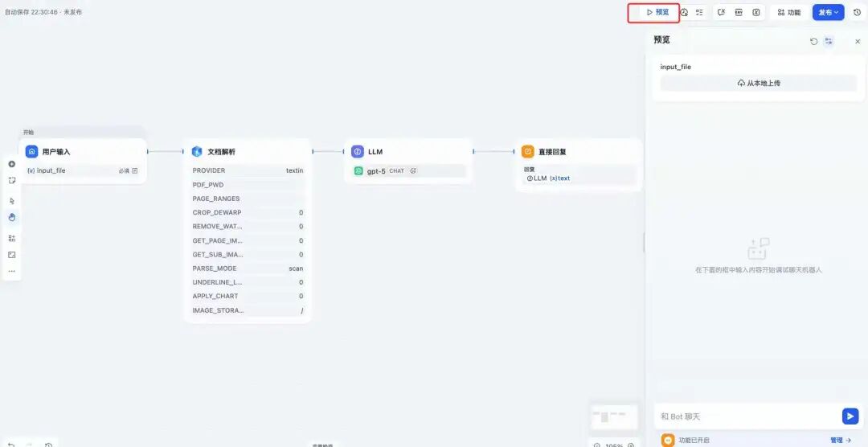This screenshot has width=868, height=447.
Task: Open the 功能 features menu
Action: tap(789, 12)
